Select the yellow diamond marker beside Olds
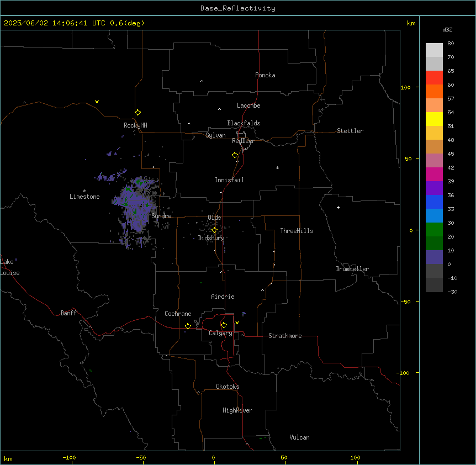 [214, 230]
